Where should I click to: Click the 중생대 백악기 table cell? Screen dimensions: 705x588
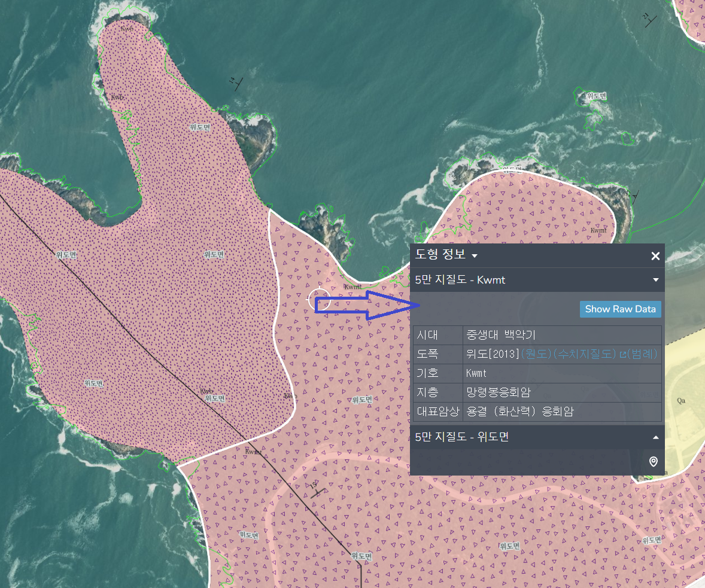coord(562,335)
